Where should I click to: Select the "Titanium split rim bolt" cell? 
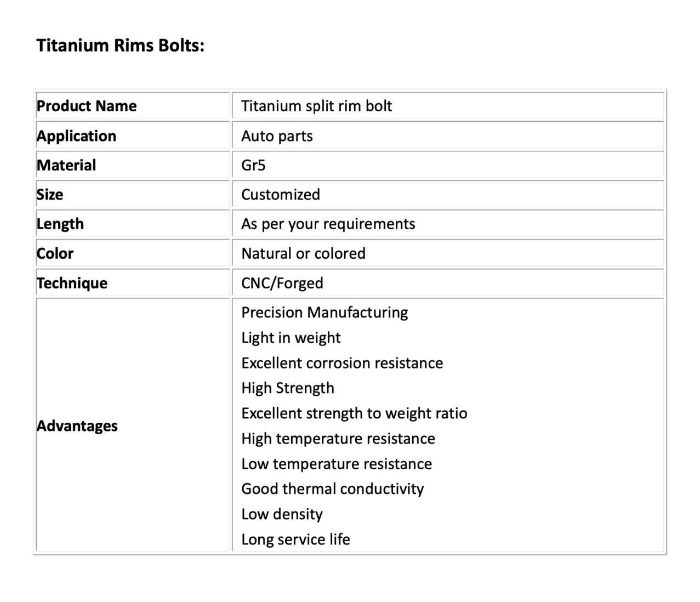(x=316, y=106)
